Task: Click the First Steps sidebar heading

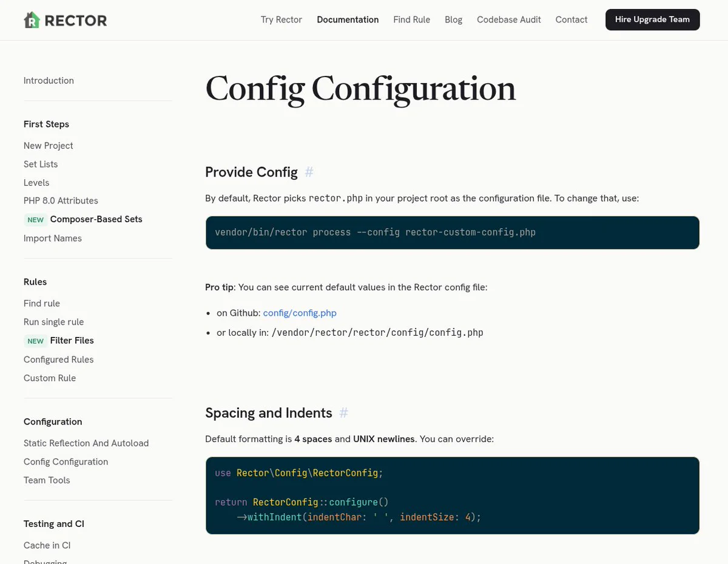Action: (46, 124)
